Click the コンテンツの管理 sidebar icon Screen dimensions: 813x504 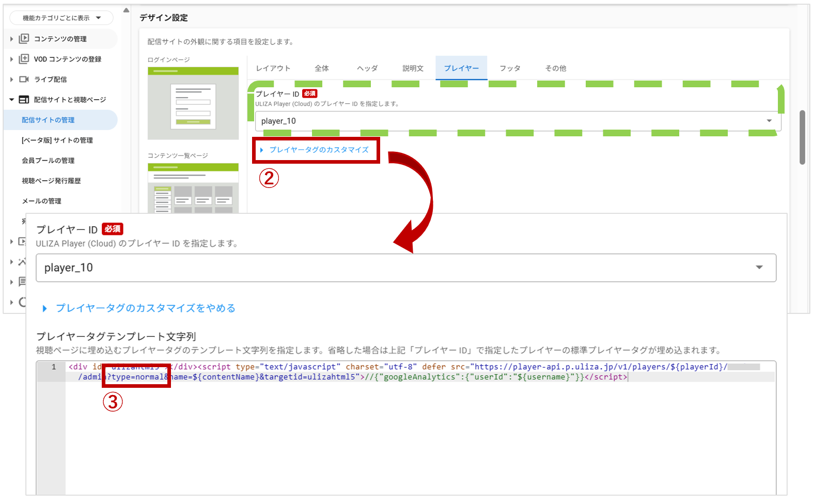[24, 39]
